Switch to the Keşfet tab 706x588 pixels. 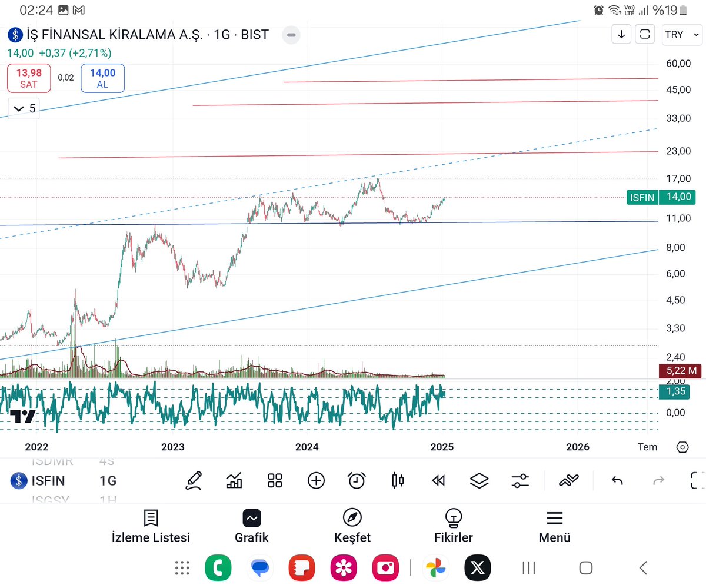tap(352, 527)
